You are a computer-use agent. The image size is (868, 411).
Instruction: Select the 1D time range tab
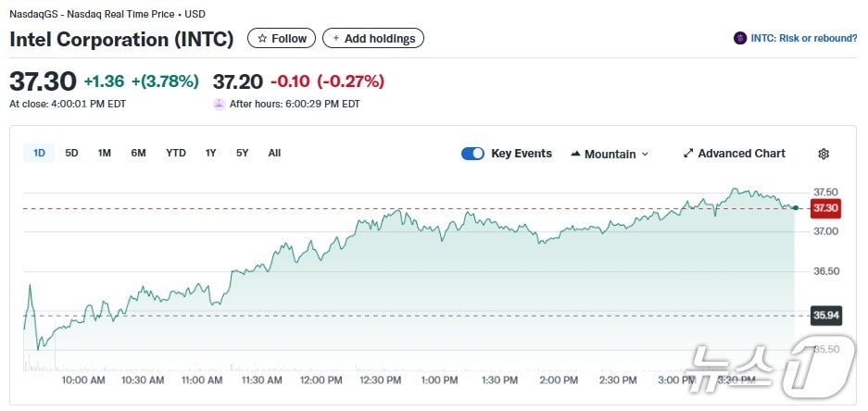click(39, 153)
